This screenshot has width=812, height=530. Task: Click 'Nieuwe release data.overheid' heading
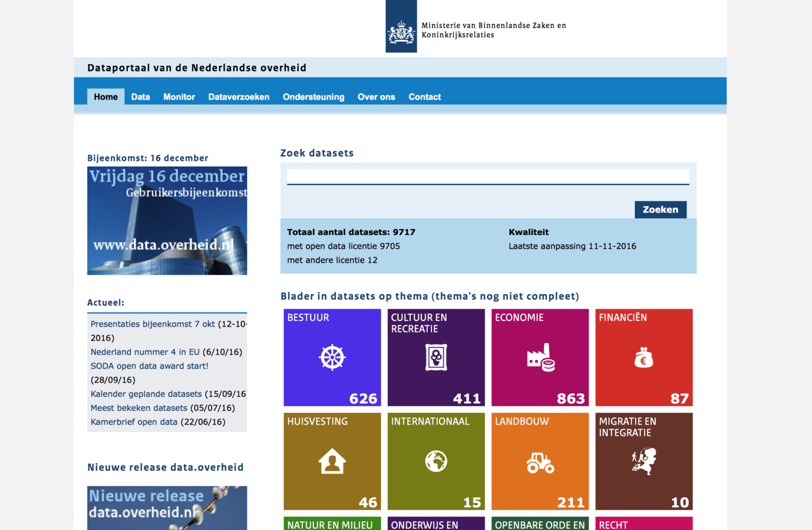tap(166, 467)
